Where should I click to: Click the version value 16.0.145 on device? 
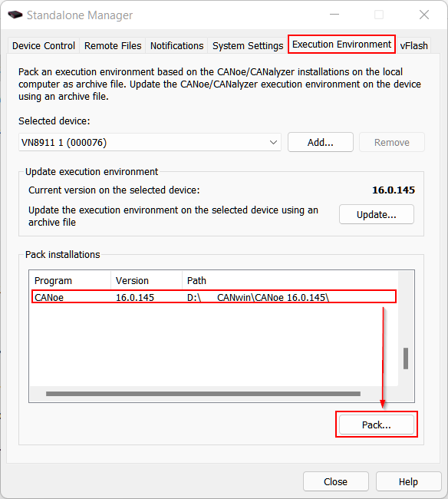coord(394,190)
